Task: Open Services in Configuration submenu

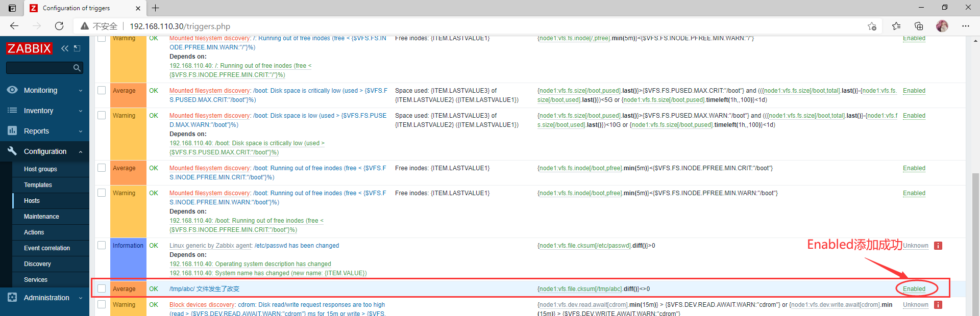Action: click(x=36, y=280)
